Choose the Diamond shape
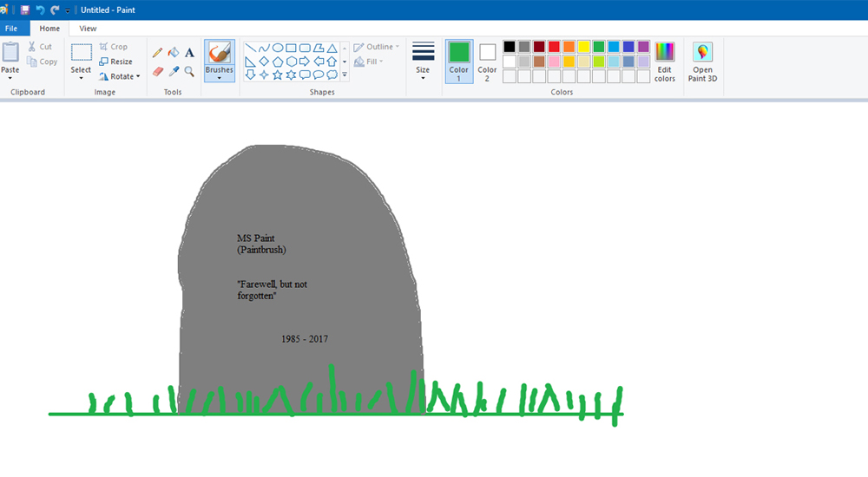The width and height of the screenshot is (868, 477). (x=264, y=62)
